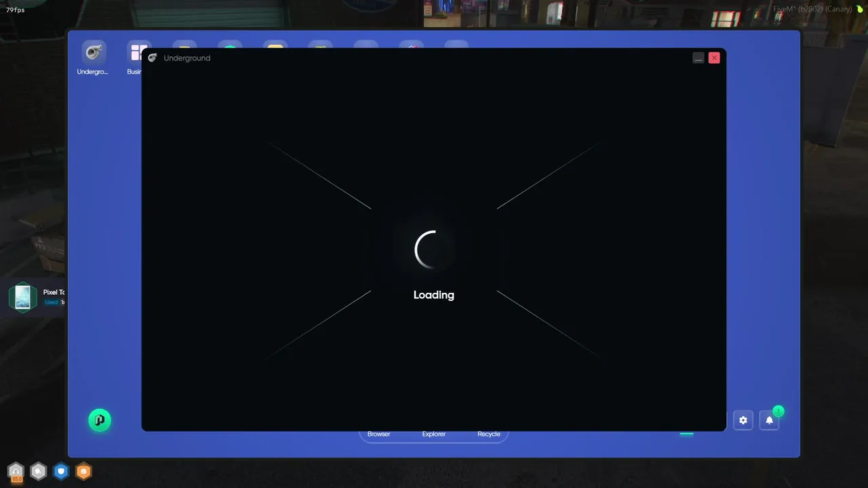Close the Underground window
The image size is (868, 488).
(x=714, y=58)
